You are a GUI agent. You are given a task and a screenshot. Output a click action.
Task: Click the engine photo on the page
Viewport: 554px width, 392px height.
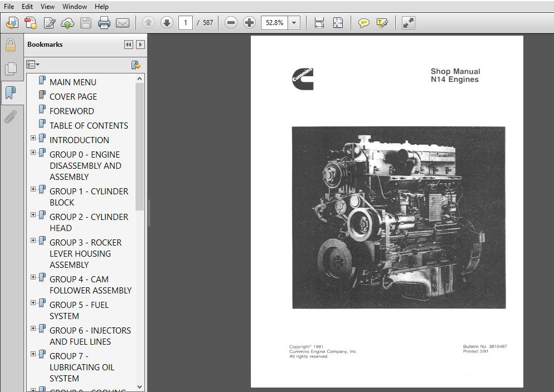(399, 217)
